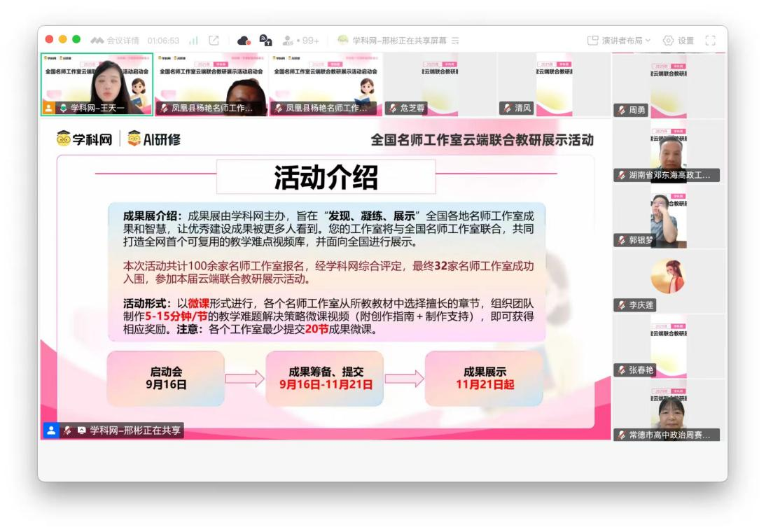
Task: Click the live transcription icon in the top bar
Action: 265,41
